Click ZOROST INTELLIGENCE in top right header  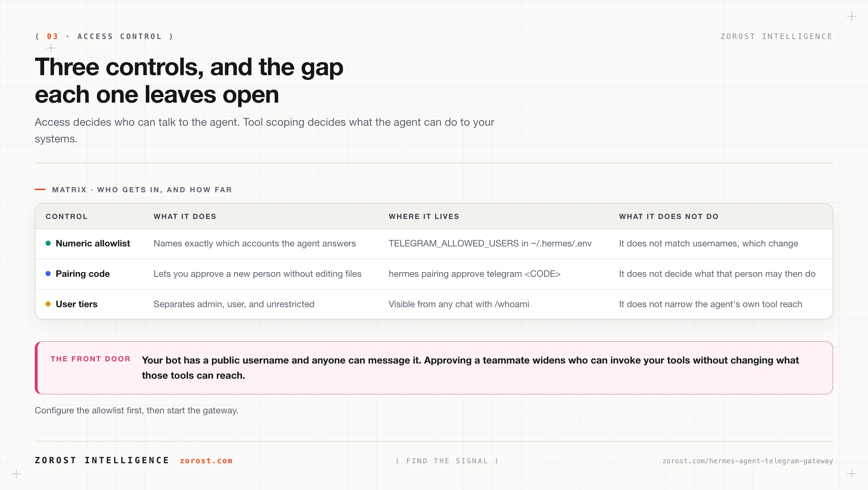tap(776, 36)
